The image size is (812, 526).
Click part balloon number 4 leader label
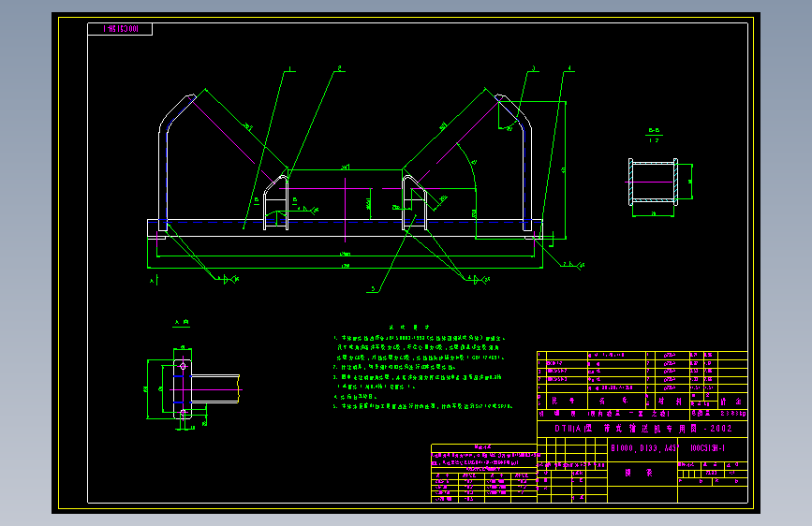(x=569, y=67)
